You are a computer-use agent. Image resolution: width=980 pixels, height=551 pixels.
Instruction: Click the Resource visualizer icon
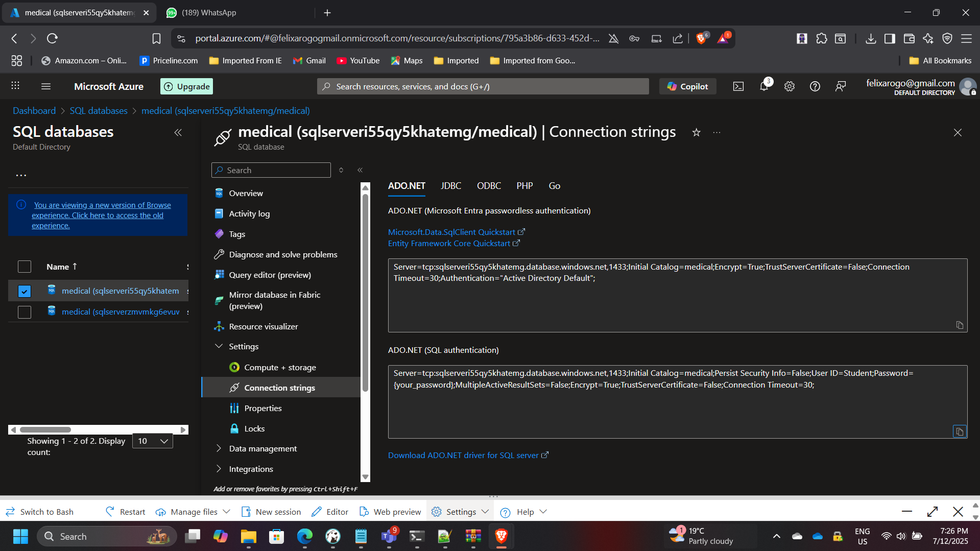(219, 326)
